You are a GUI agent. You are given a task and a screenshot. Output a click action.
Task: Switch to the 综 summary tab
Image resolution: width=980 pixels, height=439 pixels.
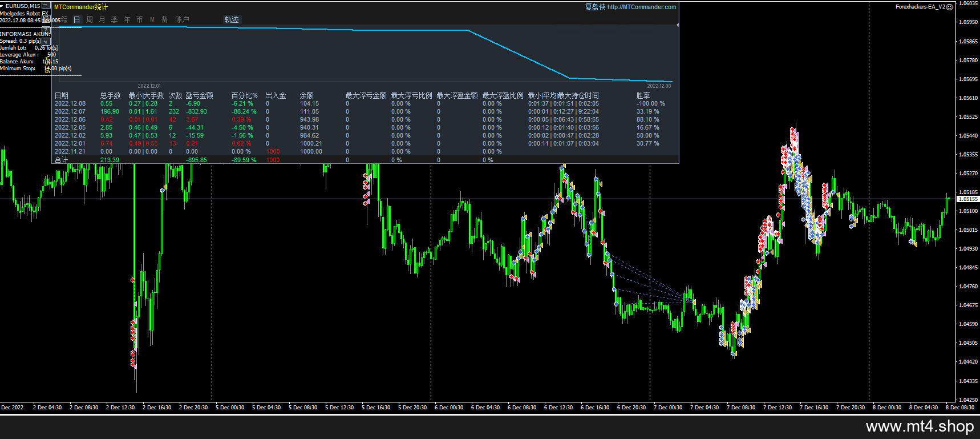(64, 19)
